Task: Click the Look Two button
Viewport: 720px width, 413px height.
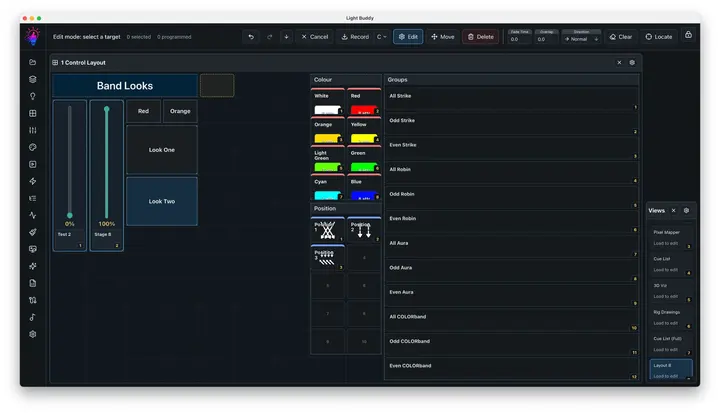Action: click(162, 201)
